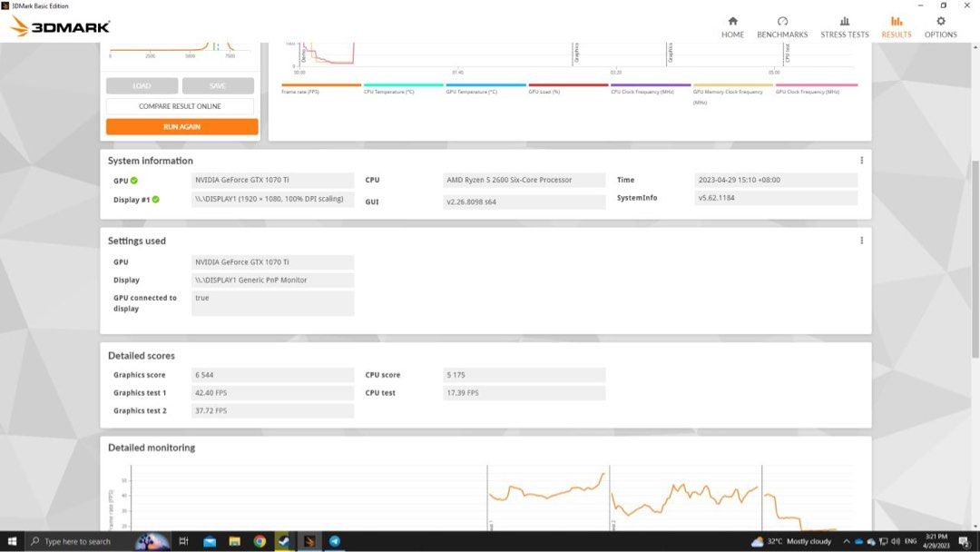Expand System information three-dot menu
This screenshot has width=980, height=552.
(x=861, y=161)
